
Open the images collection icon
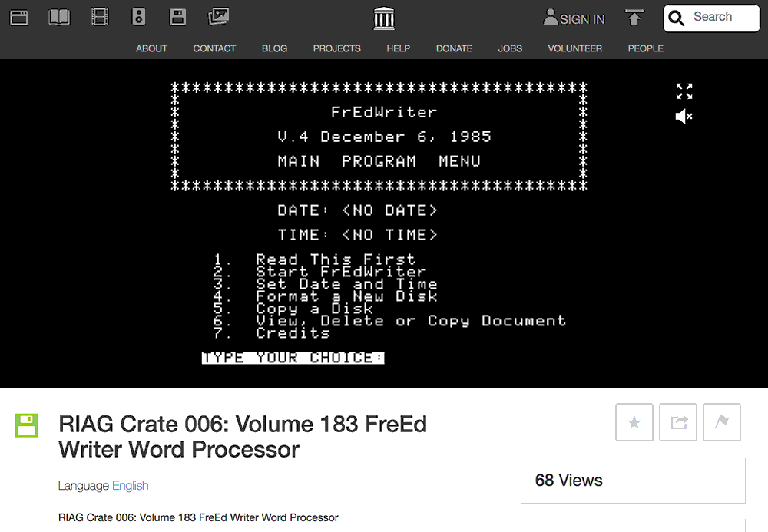point(217,16)
